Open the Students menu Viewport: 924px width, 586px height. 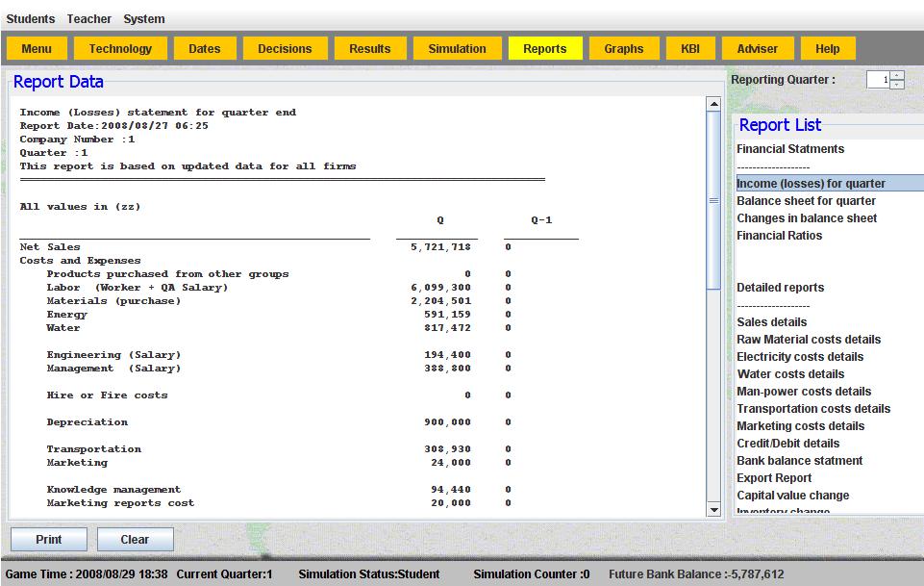click(x=31, y=19)
